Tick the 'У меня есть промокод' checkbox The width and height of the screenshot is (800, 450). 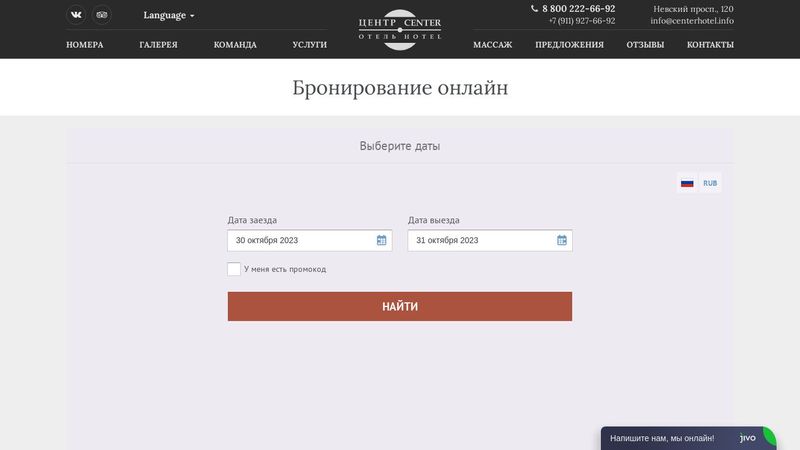pos(234,269)
